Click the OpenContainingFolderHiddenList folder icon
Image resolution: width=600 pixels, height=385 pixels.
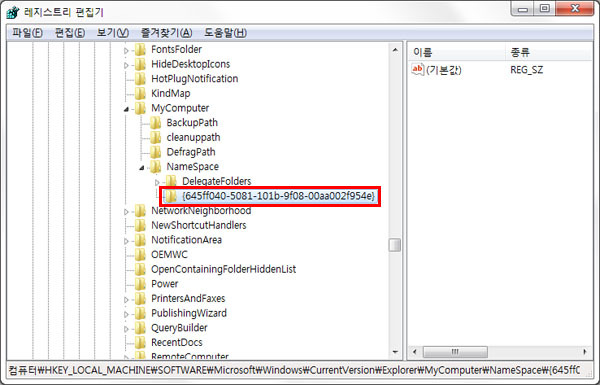pos(140,269)
